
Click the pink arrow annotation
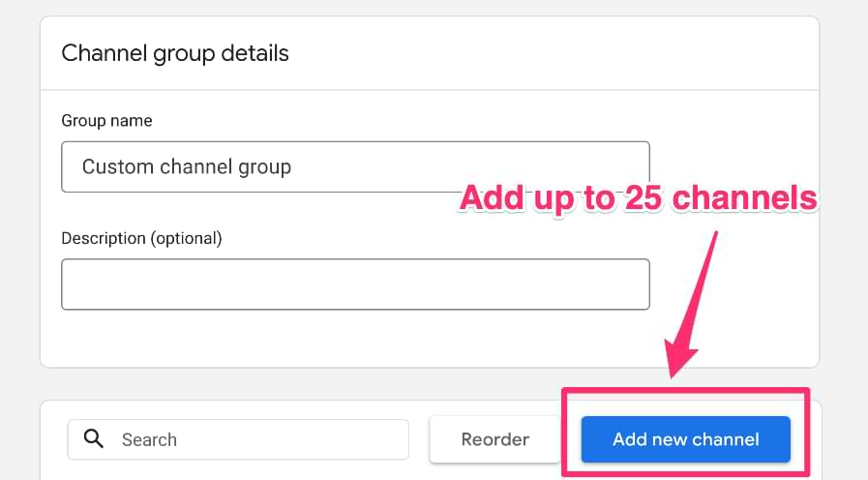point(690,305)
